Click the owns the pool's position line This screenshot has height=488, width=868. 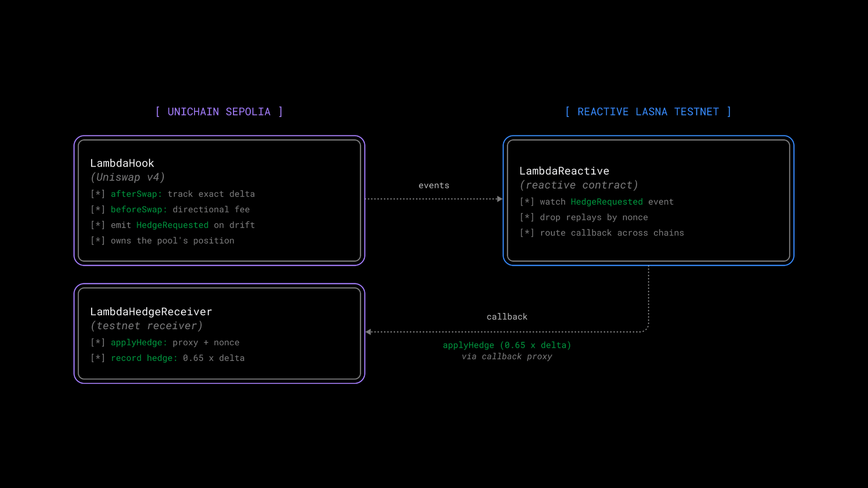point(162,241)
